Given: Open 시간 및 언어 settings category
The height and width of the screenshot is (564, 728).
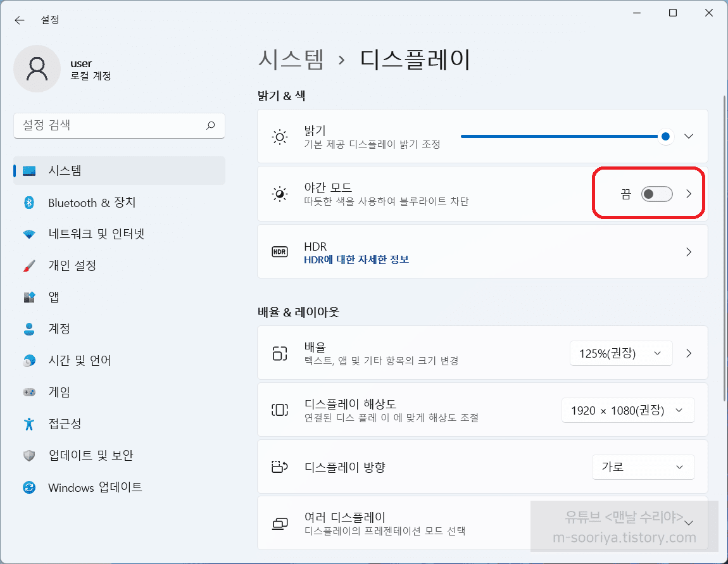Looking at the screenshot, I should [x=80, y=361].
